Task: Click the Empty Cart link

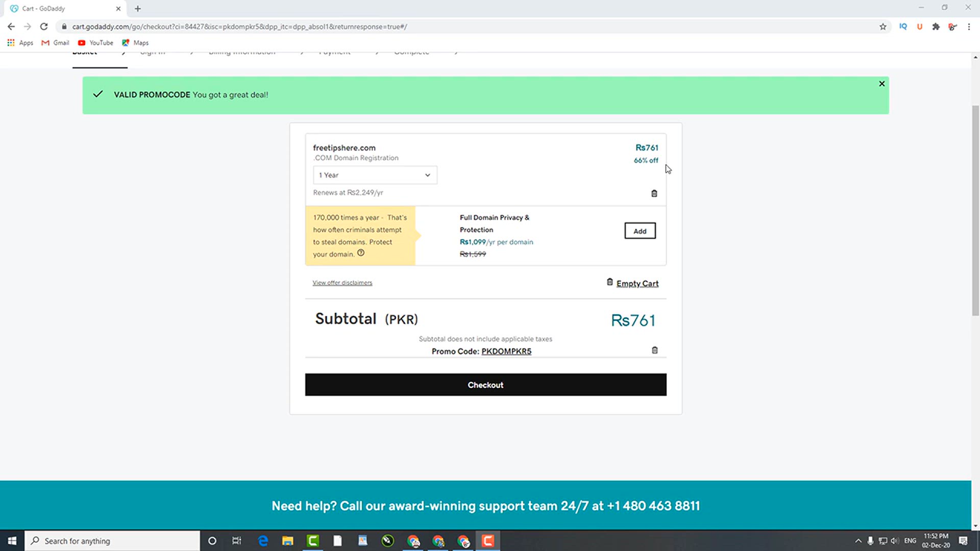Action: [x=638, y=284]
